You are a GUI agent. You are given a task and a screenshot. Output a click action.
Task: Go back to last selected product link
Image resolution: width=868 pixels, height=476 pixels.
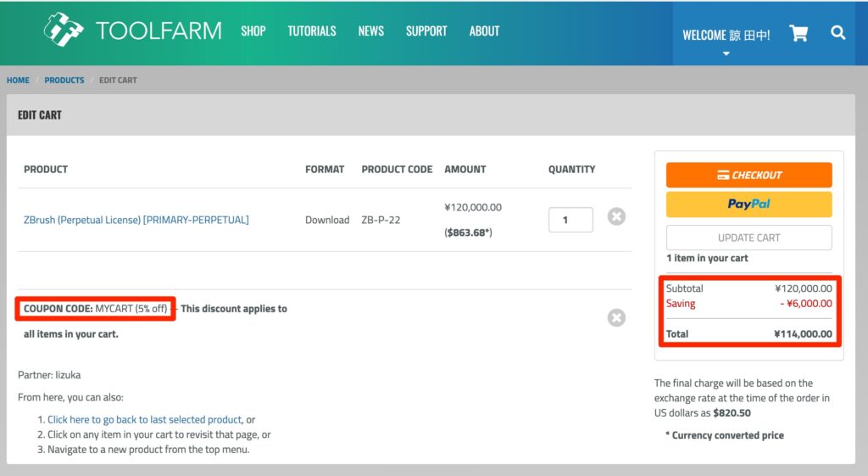pyautogui.click(x=144, y=419)
